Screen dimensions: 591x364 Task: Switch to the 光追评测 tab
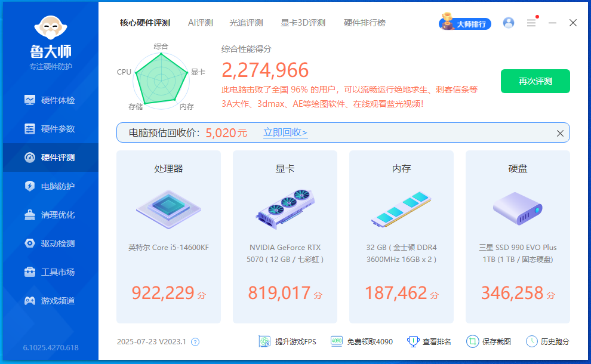[246, 23]
